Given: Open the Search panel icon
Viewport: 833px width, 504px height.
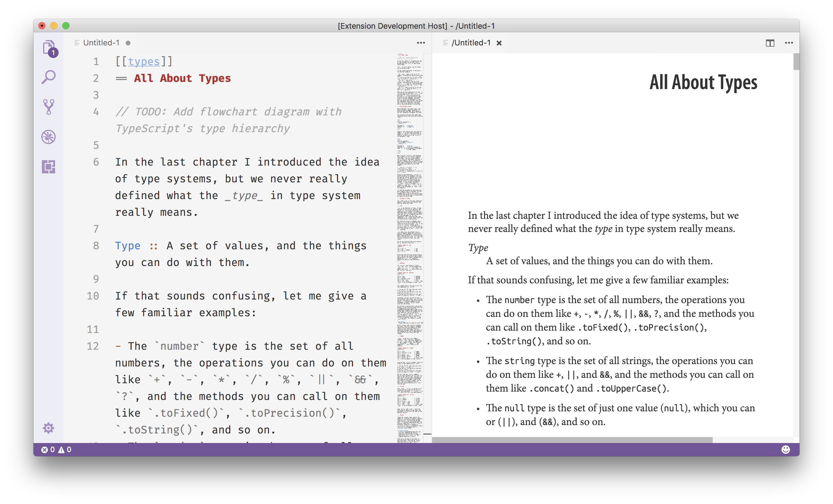Looking at the screenshot, I should [x=49, y=77].
